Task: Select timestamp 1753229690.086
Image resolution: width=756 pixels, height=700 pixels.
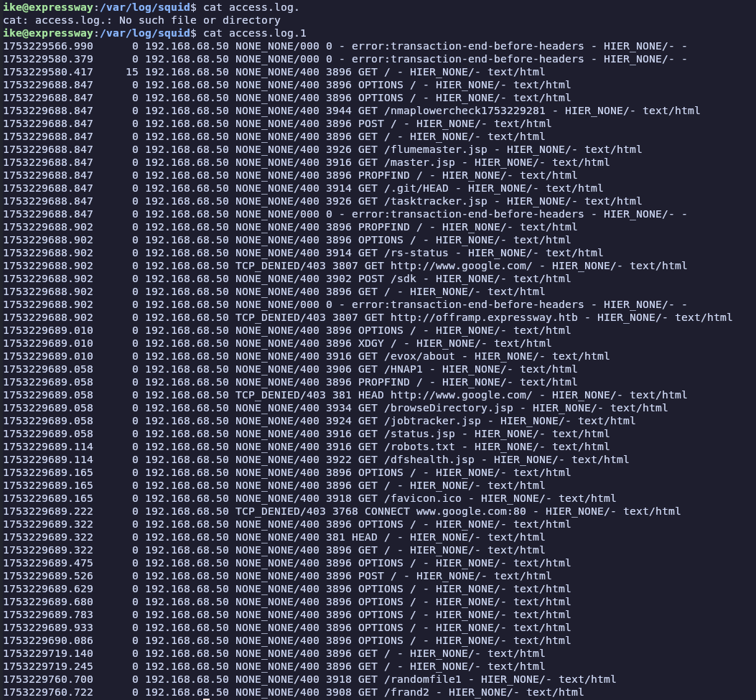Action: coord(48,640)
